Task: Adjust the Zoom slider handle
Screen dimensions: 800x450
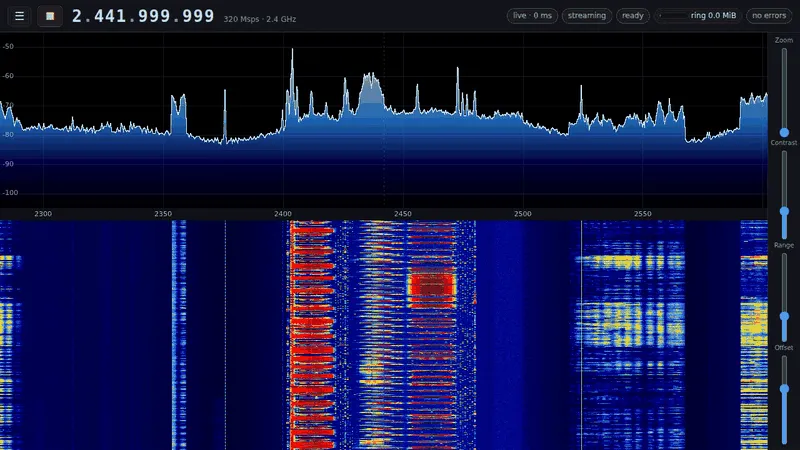Action: coord(784,133)
